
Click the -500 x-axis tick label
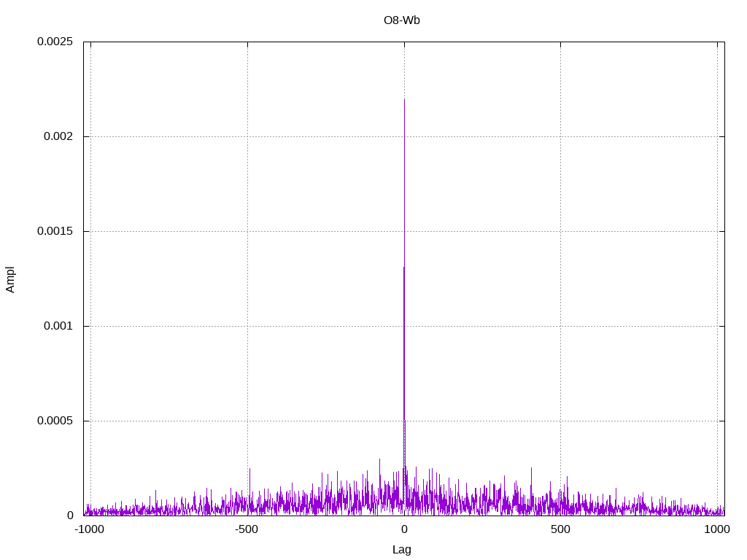[247, 529]
